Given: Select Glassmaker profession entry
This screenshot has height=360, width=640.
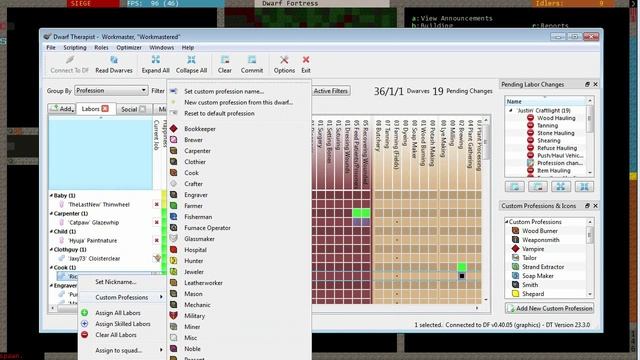Looking at the screenshot, I should click(239, 239).
